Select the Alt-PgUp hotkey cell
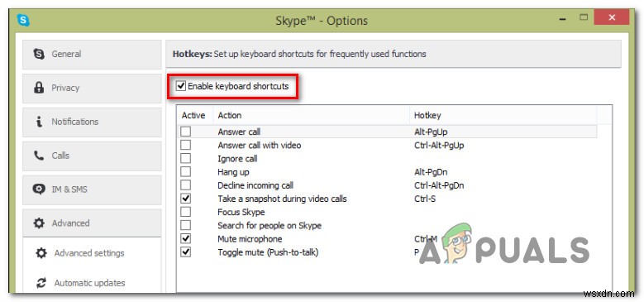The height and width of the screenshot is (302, 644). 431,132
